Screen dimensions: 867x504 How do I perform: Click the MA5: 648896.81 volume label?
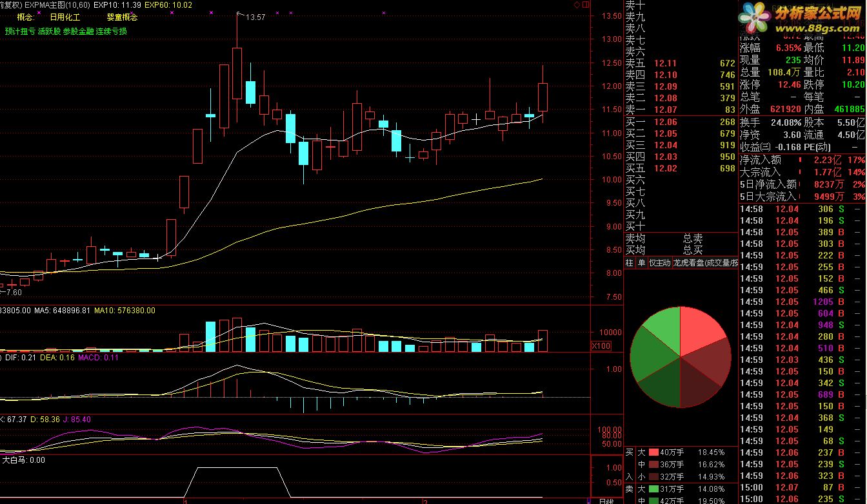(x=63, y=311)
